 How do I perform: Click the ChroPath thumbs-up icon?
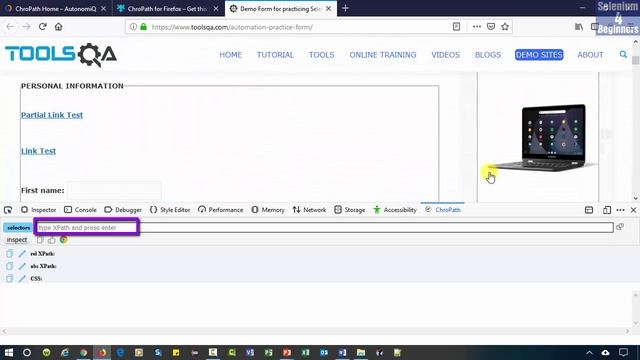51,240
